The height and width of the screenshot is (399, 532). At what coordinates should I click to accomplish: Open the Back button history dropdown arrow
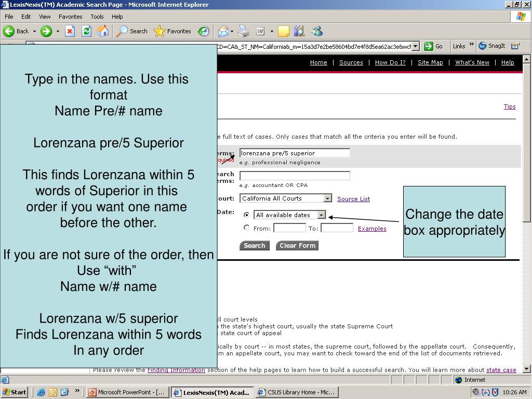pos(34,31)
